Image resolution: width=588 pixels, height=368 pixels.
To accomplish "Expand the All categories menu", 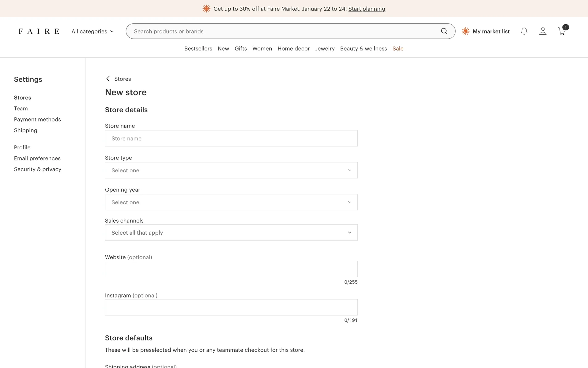I will pos(92,31).
